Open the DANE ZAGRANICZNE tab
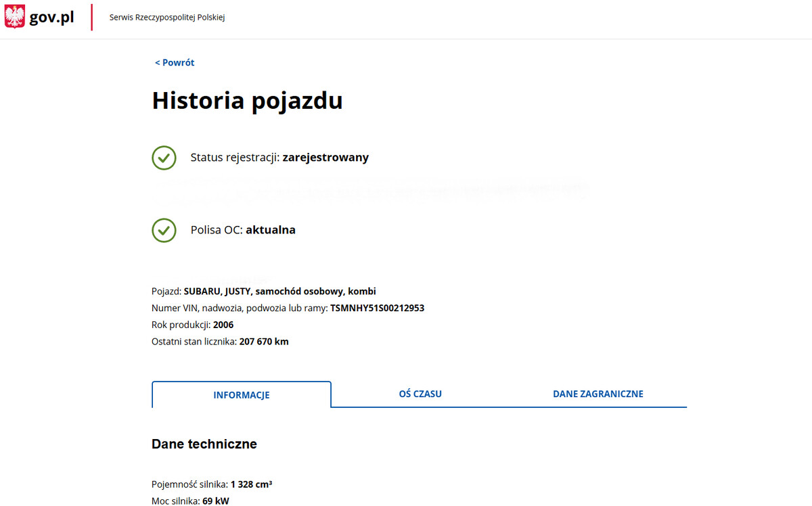This screenshot has width=812, height=506. click(x=597, y=394)
